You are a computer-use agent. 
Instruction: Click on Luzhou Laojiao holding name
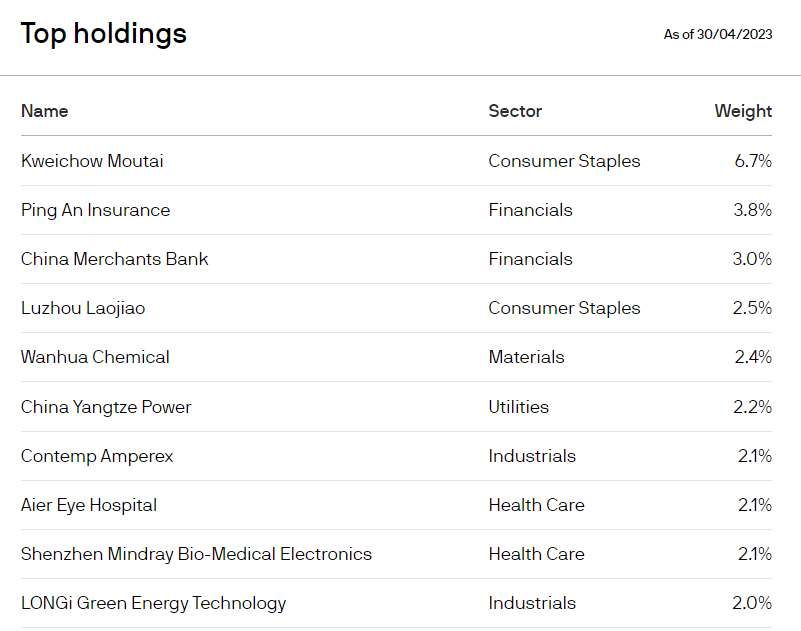(x=83, y=308)
